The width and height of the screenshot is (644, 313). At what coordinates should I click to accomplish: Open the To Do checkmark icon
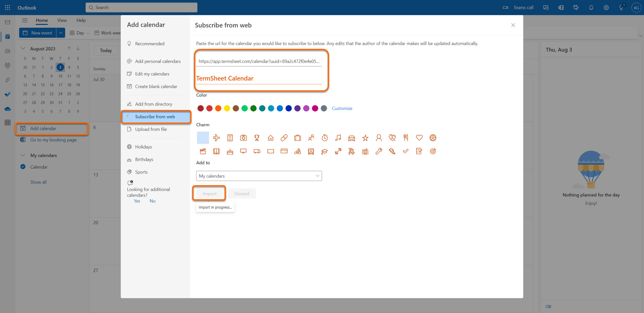tap(7, 94)
